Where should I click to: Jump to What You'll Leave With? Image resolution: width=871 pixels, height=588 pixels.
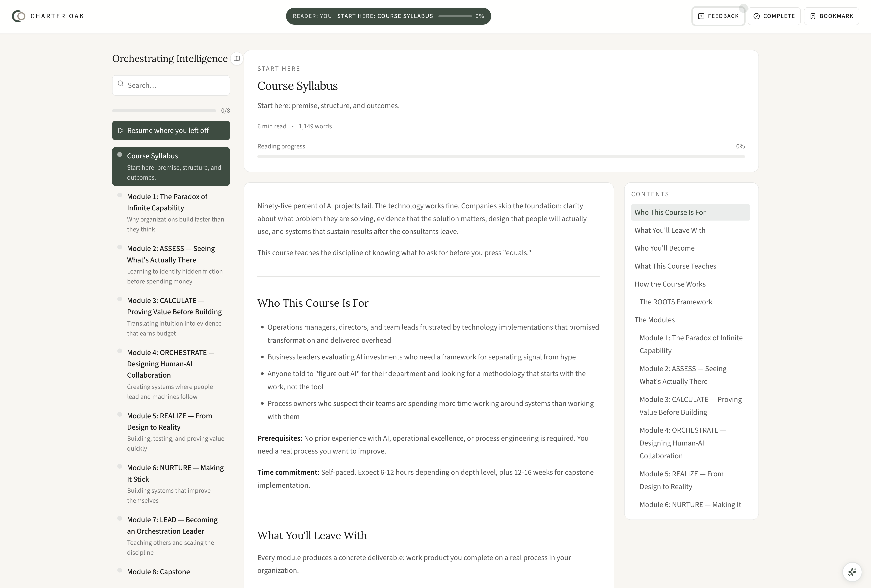[x=670, y=230]
